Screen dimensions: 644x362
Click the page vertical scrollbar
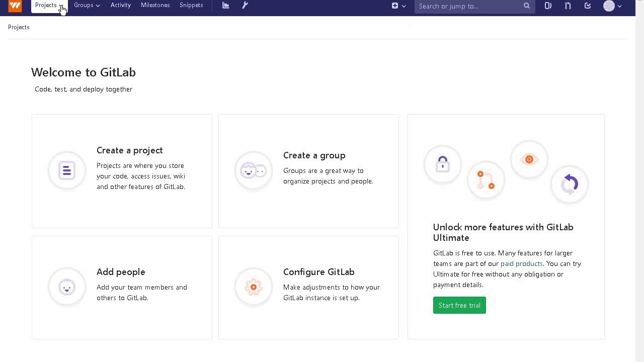tap(640, 181)
